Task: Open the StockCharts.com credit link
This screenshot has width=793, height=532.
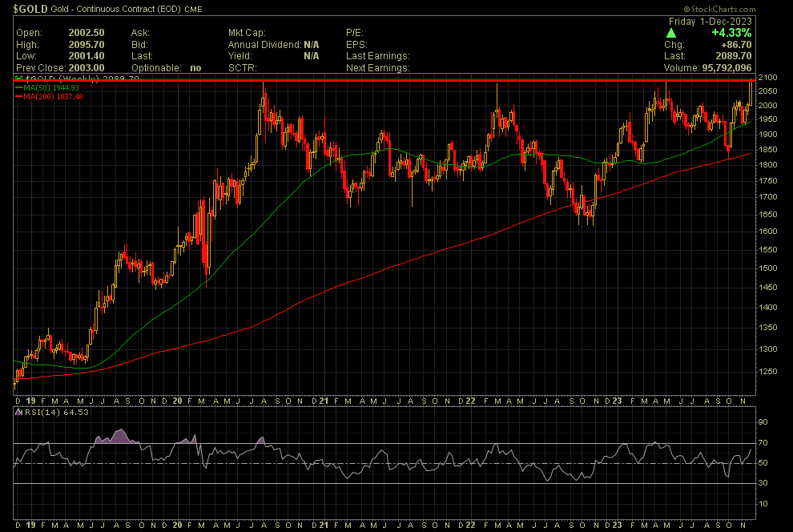Action: tap(719, 9)
